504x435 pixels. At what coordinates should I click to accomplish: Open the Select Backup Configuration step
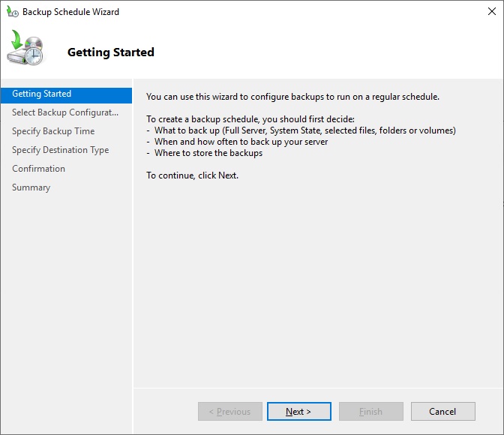pos(65,112)
